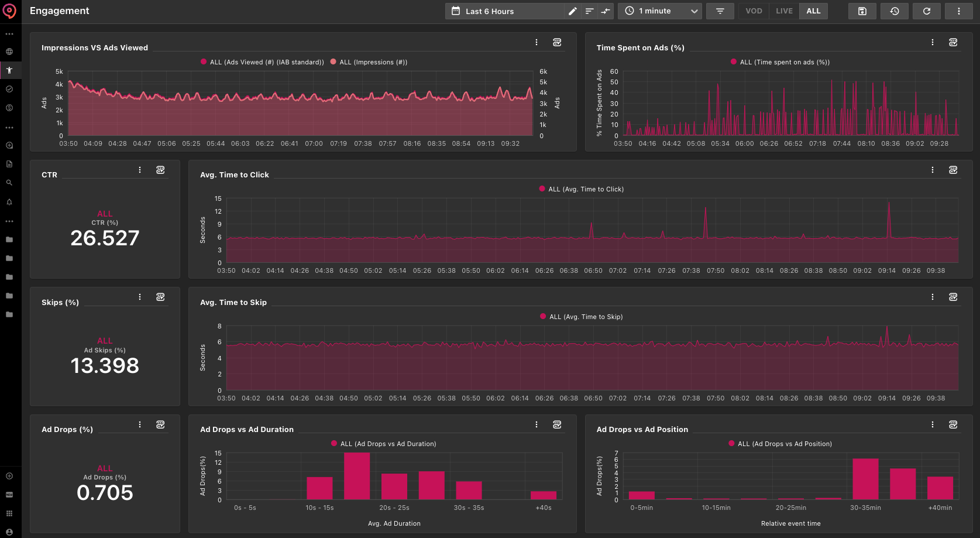The width and height of the screenshot is (980, 538).
Task: Toggle the ALL (Ad Drops vs Ad Duration) legend series
Action: (384, 444)
